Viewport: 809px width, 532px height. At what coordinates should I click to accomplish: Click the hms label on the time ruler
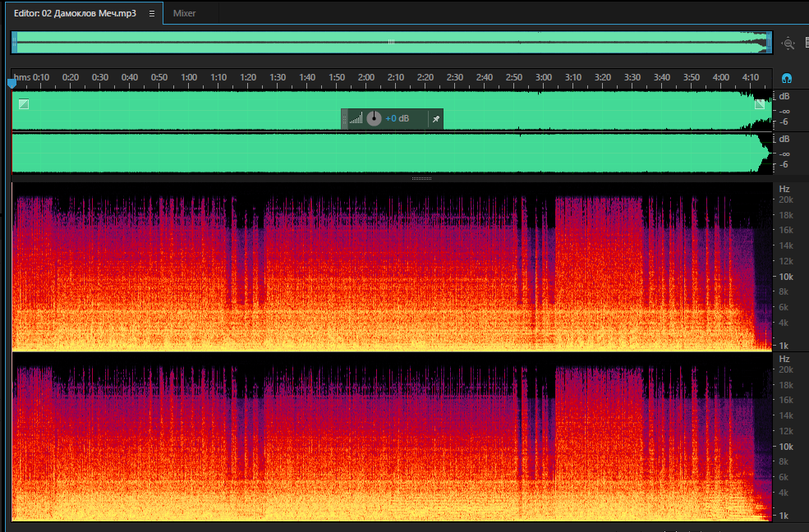tap(22, 77)
